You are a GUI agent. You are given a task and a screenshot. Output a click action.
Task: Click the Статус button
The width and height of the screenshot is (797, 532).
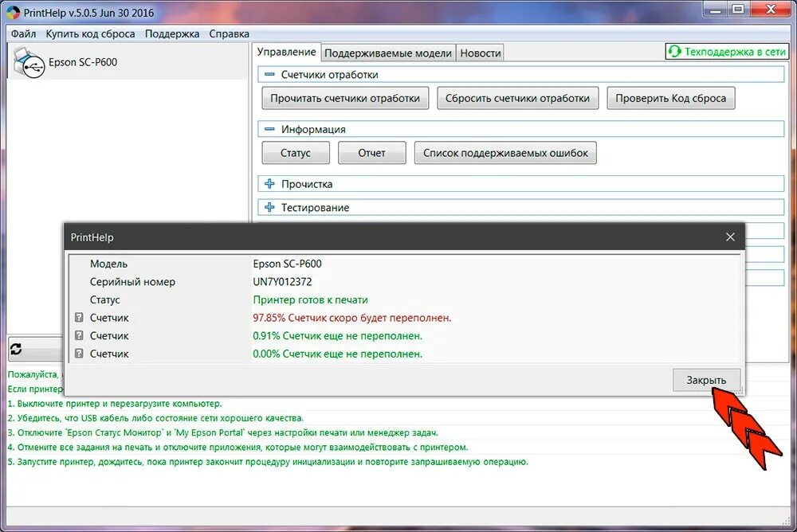point(296,153)
